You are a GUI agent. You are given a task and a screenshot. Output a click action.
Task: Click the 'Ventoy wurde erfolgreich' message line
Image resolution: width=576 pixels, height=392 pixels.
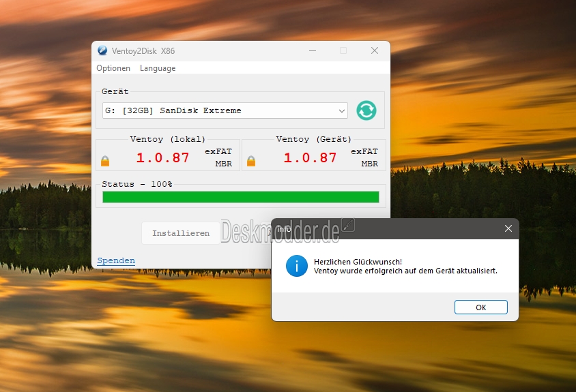405,271
